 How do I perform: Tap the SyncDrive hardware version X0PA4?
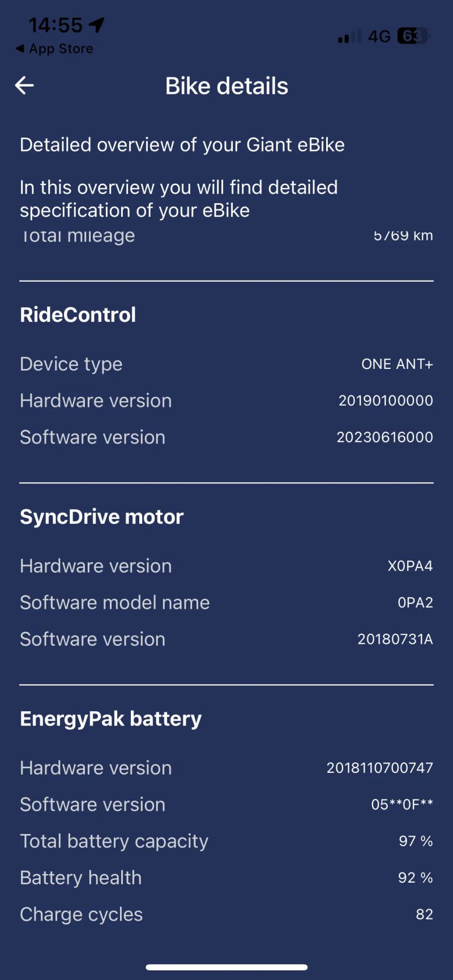[x=410, y=566]
